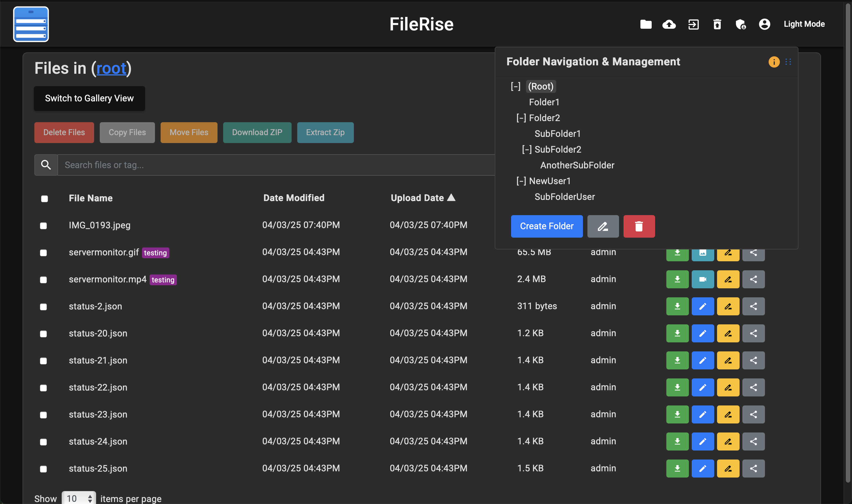Click the user account profile icon
The width and height of the screenshot is (852, 504).
click(764, 24)
